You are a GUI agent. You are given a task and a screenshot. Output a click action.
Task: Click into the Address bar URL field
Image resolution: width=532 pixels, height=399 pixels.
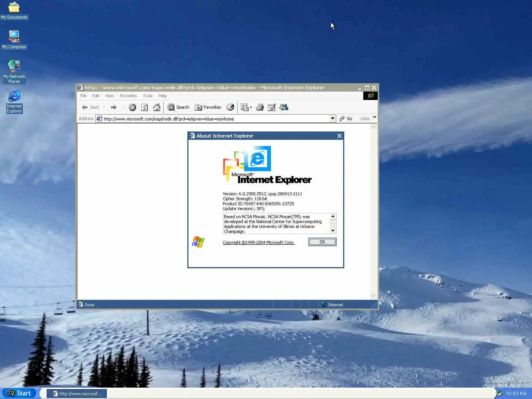tap(216, 119)
